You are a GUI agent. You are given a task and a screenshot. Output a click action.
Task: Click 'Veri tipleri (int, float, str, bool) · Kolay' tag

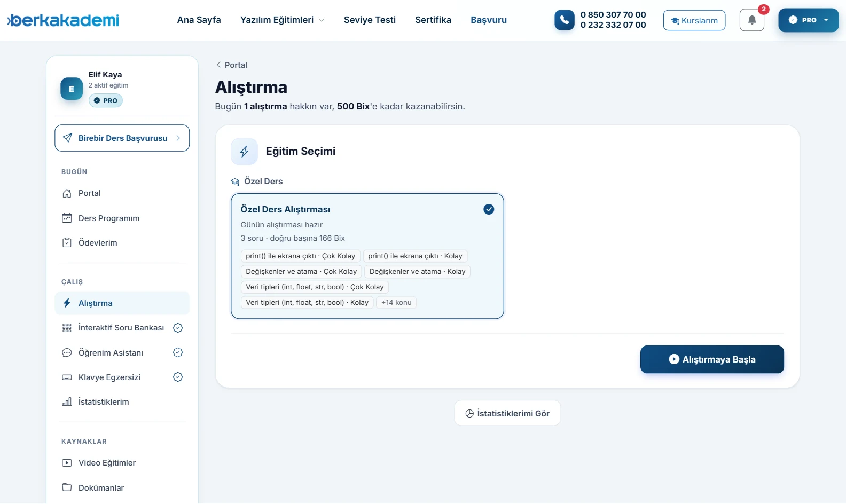coord(307,302)
